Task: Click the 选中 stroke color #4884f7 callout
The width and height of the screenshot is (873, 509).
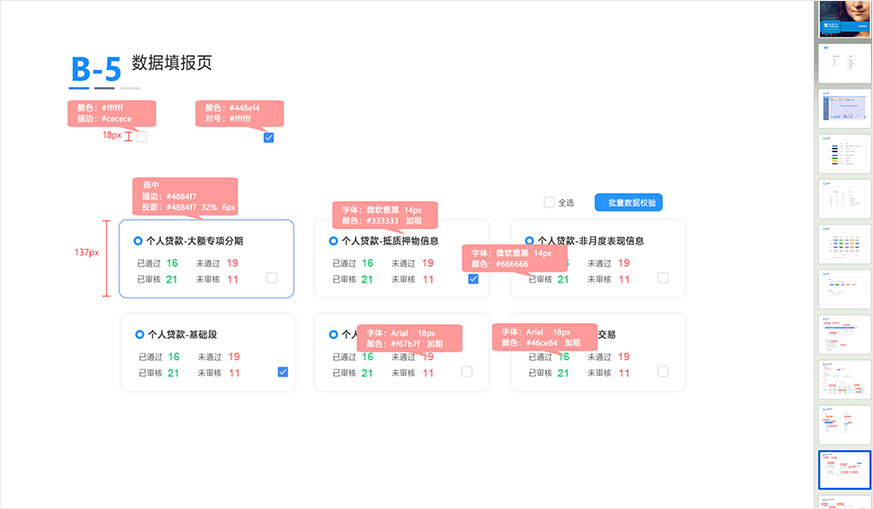Action: [185, 196]
